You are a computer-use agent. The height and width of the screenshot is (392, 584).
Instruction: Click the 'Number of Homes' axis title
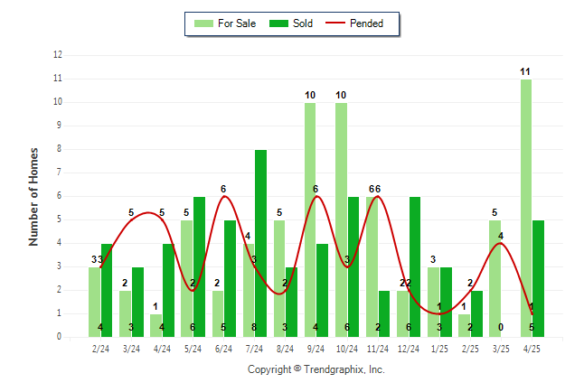(33, 197)
